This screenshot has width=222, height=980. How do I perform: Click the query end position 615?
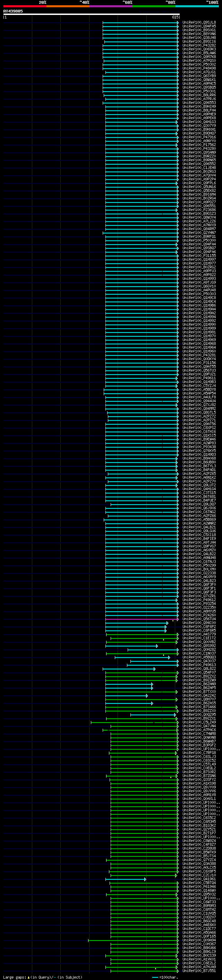(x=175, y=17)
